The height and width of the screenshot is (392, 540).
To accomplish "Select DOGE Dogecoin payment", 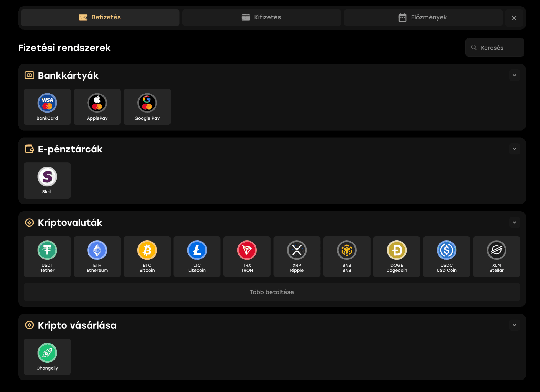I will coord(397,256).
